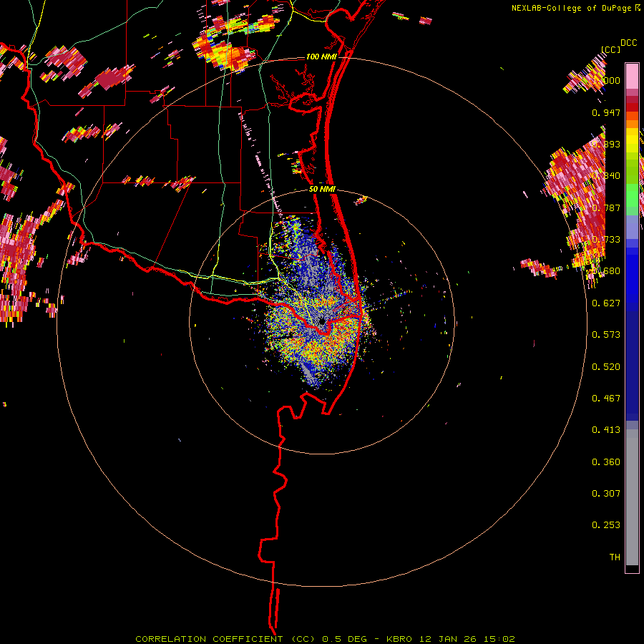Click the 0.627 scale value

click(x=606, y=303)
